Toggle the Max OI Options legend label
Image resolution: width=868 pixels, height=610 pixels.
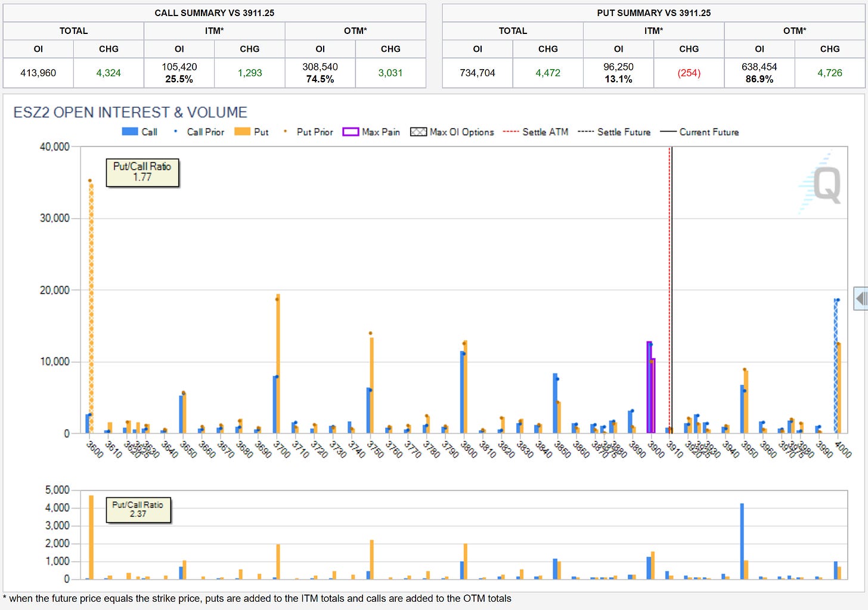point(462,132)
